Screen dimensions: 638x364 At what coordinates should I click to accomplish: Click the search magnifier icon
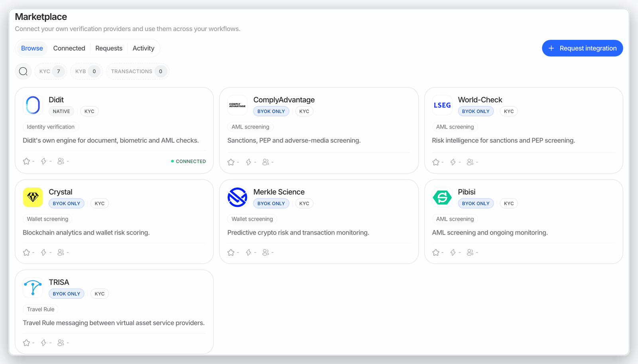(x=23, y=71)
